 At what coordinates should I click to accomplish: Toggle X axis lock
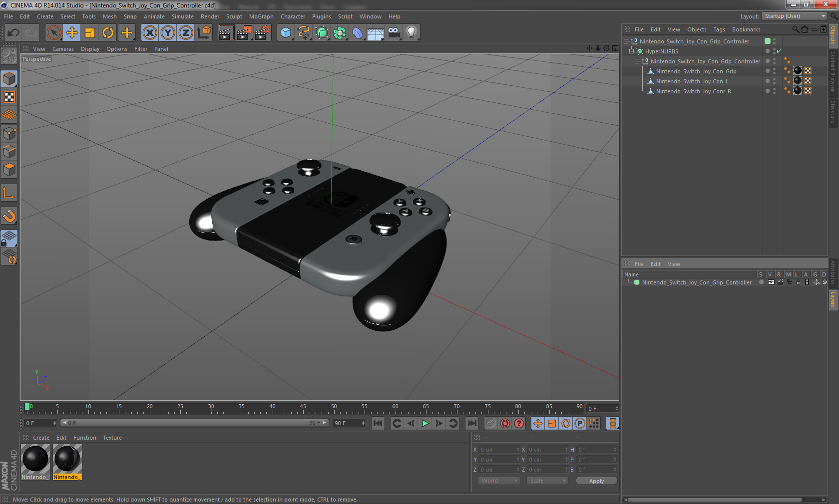(149, 33)
